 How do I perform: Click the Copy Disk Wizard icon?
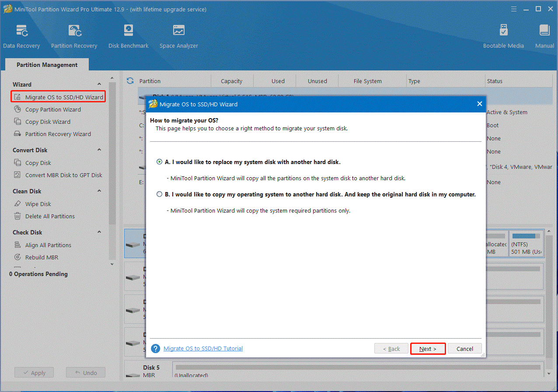pyautogui.click(x=17, y=122)
